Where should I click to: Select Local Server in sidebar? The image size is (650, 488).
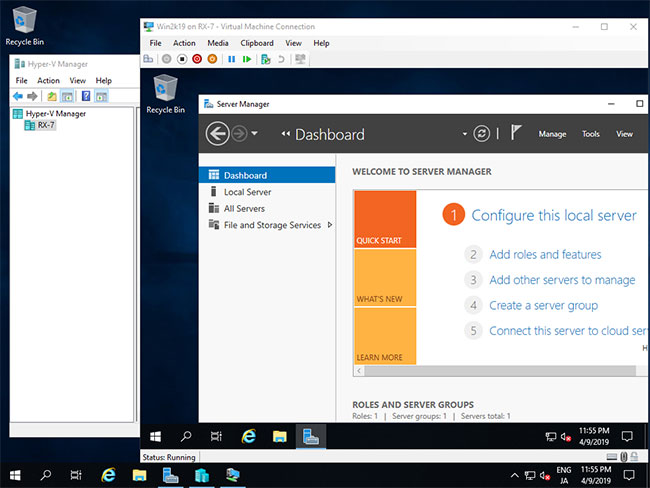click(x=267, y=192)
